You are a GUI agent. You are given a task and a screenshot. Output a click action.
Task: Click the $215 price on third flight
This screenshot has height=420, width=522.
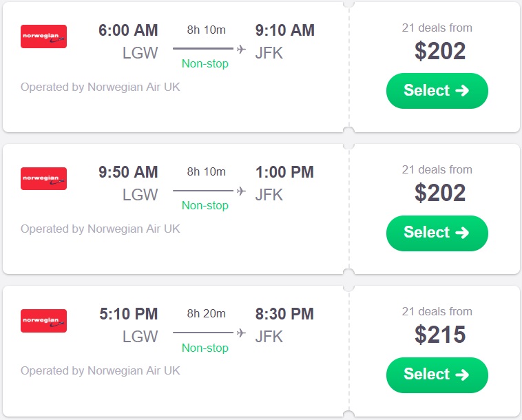pyautogui.click(x=440, y=335)
